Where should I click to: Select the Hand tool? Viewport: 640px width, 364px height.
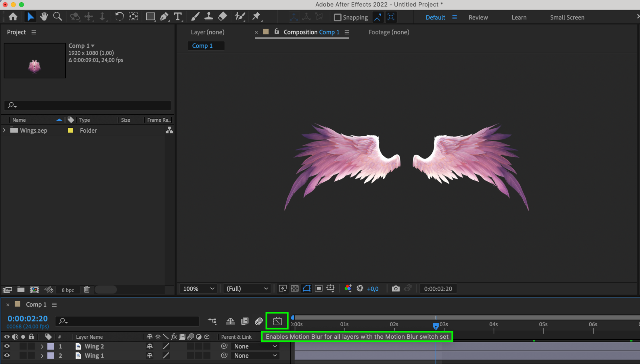pyautogui.click(x=44, y=17)
